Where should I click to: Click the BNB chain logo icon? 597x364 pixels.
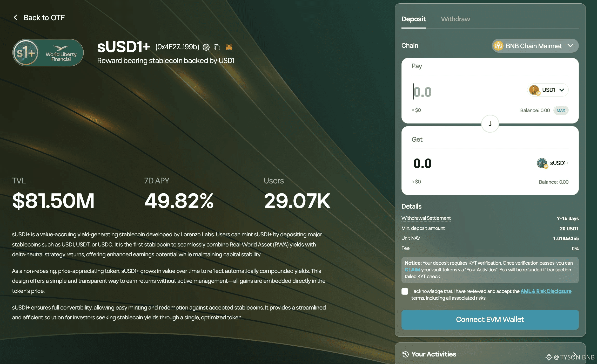(498, 46)
